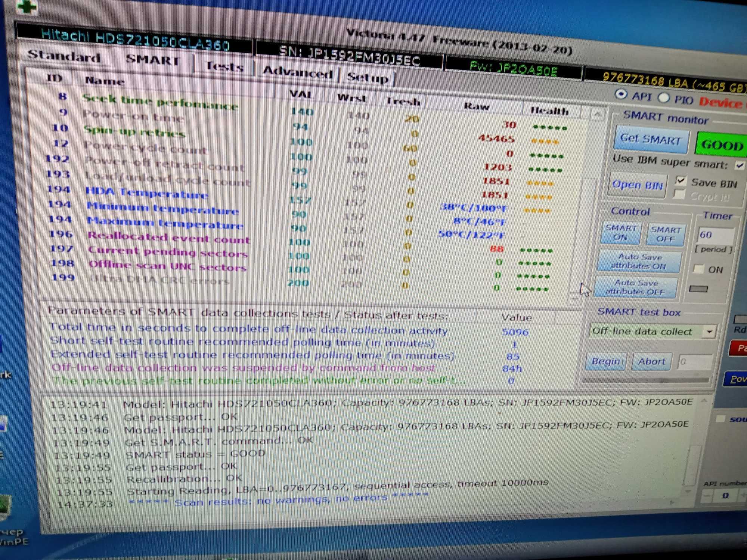The image size is (747, 560).
Task: Click the Hitachi HDS721050CLA360 model label
Action: coord(135,40)
